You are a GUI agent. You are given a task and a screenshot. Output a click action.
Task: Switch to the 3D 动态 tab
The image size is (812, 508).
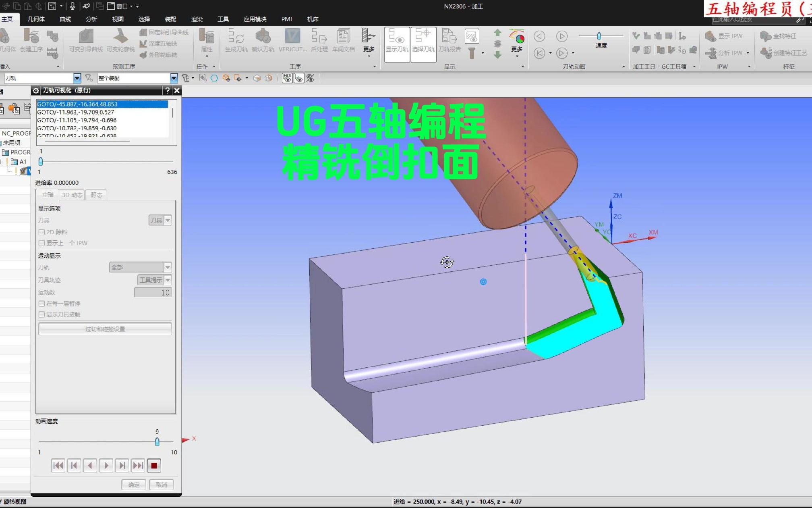(72, 195)
